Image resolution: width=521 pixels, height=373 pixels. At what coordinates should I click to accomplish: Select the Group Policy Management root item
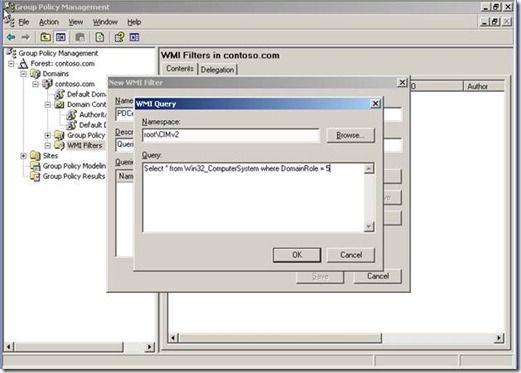58,53
